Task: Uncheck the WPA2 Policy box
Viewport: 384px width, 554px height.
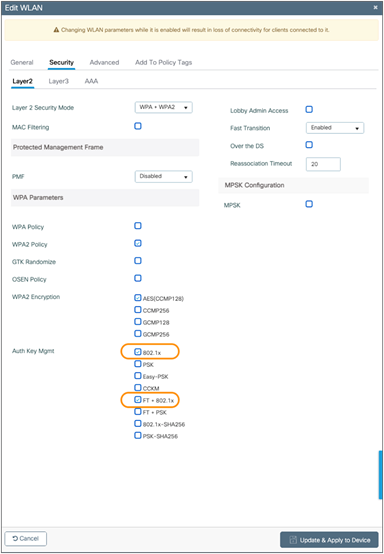Action: 138,243
